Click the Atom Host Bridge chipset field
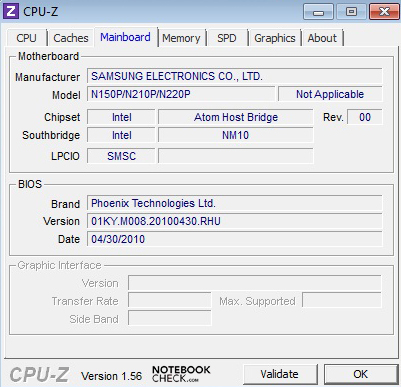The width and height of the screenshot is (401, 387). pyautogui.click(x=236, y=117)
